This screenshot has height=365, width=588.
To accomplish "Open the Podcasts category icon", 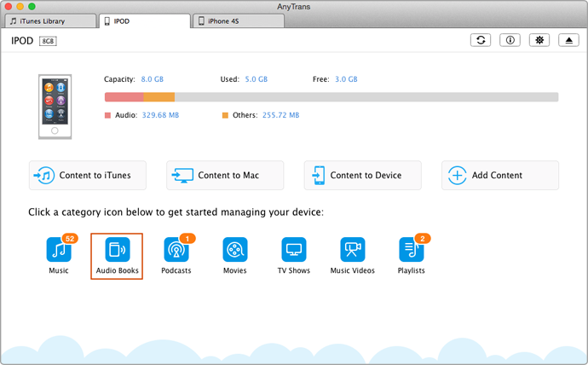I will [x=176, y=250].
